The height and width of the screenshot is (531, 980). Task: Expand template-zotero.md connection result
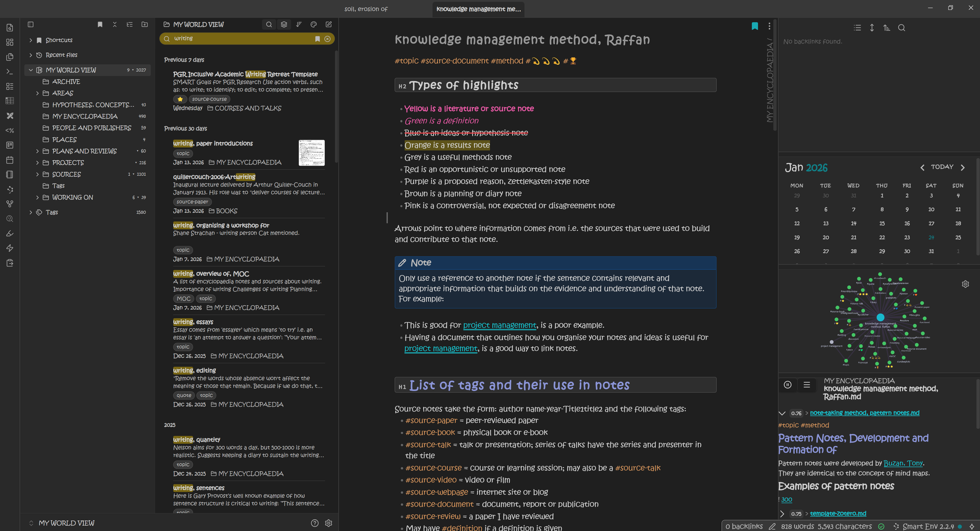click(782, 514)
